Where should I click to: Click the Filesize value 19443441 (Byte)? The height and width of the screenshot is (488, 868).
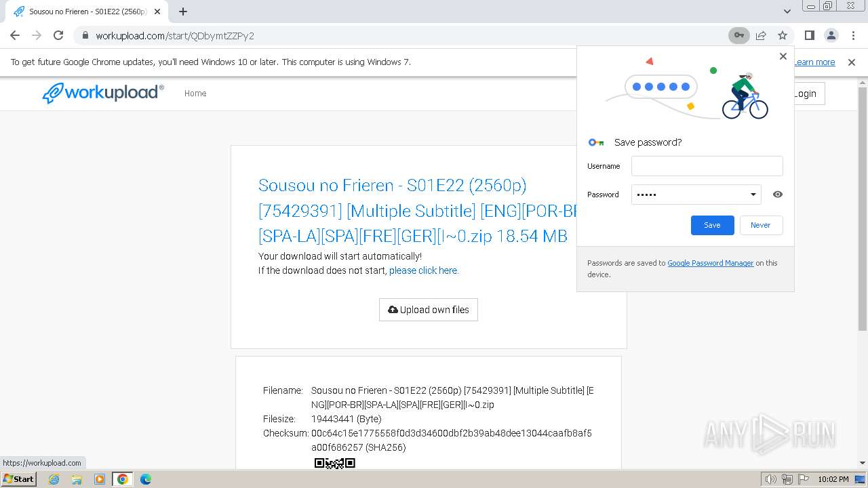[x=346, y=419]
